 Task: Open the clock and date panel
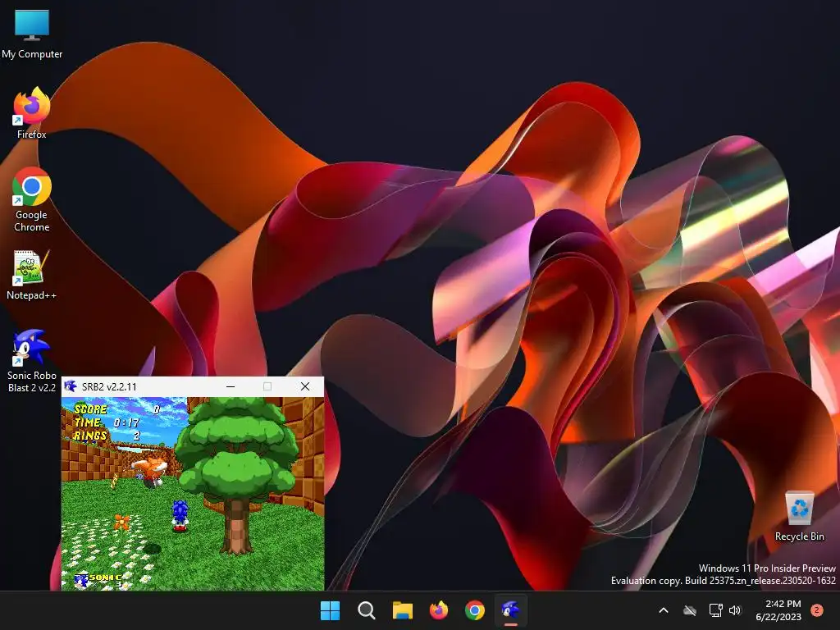coord(778,610)
